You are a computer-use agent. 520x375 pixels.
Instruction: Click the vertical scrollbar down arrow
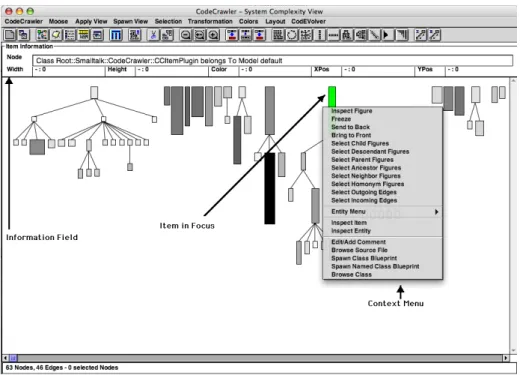coord(513,350)
